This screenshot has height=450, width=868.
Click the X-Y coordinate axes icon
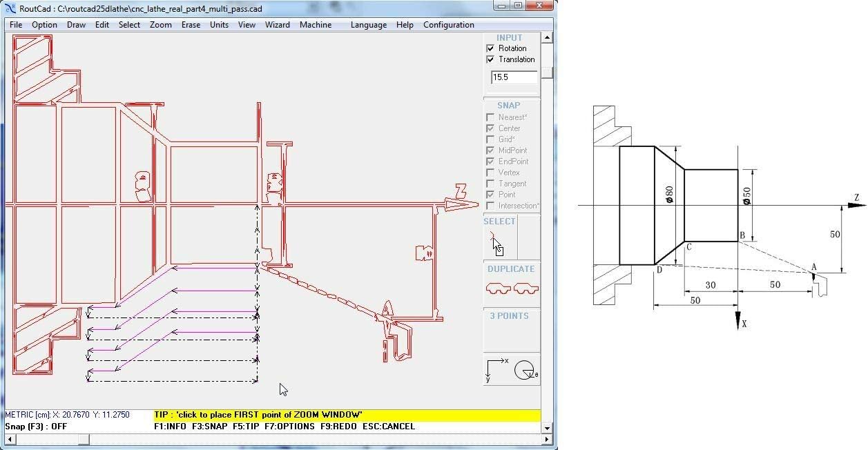tap(496, 369)
